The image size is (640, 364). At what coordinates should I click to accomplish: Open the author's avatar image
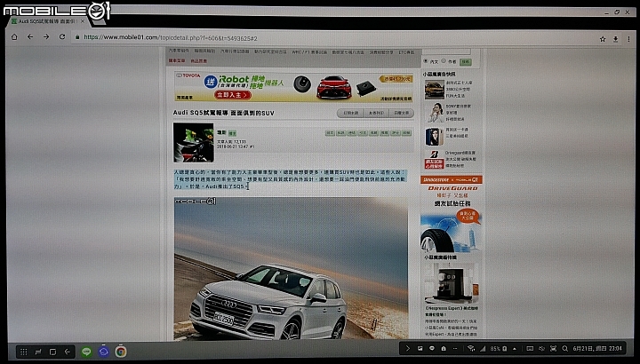[x=194, y=143]
